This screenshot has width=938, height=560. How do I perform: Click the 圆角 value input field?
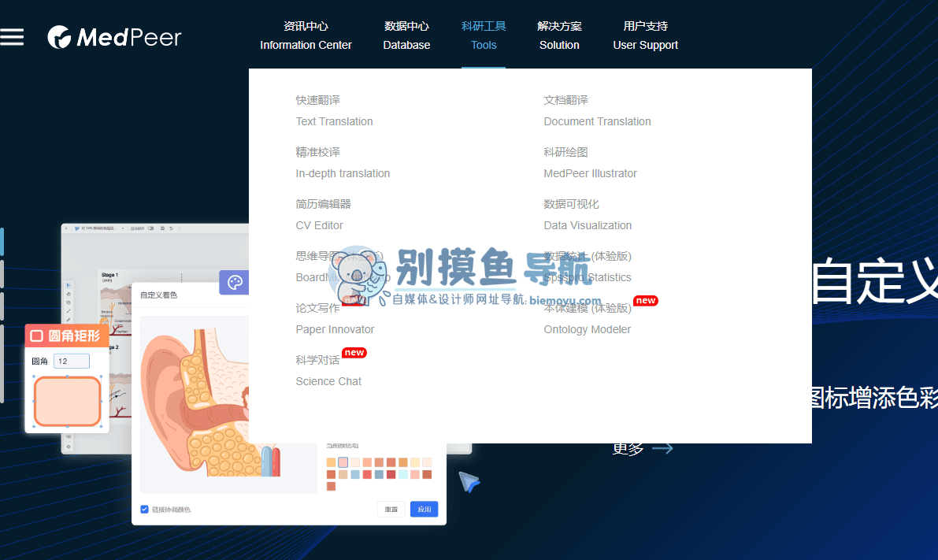(72, 361)
